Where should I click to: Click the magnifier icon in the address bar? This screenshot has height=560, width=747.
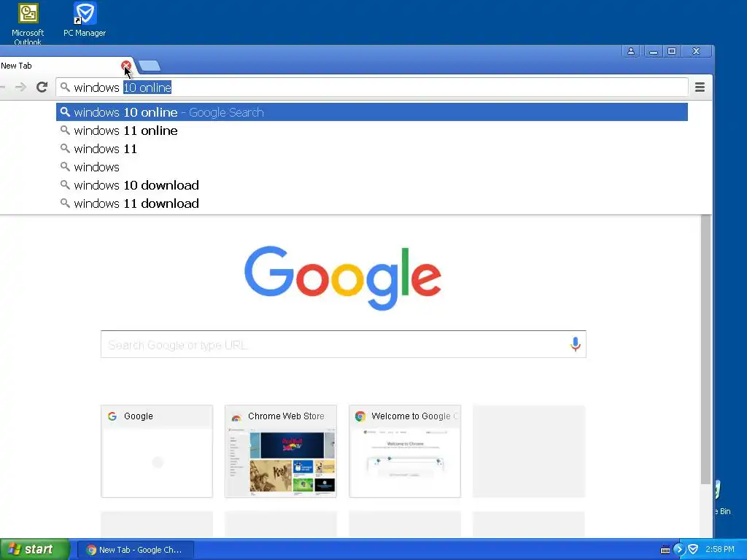pyautogui.click(x=65, y=87)
